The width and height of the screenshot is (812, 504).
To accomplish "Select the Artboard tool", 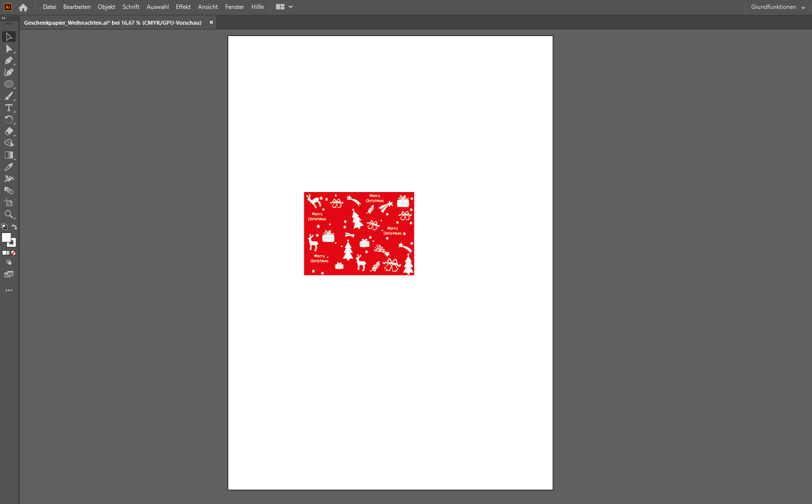I will click(9, 203).
